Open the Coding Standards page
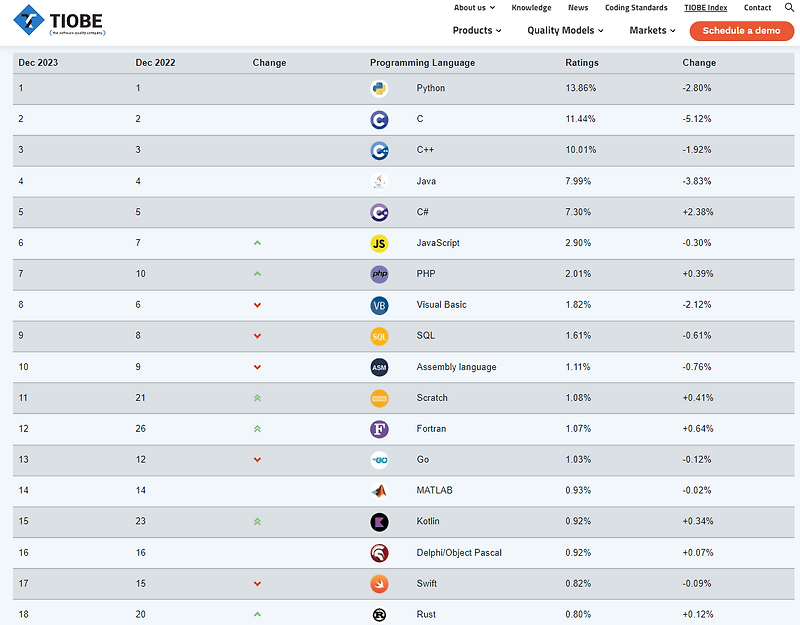This screenshot has height=625, width=800. 636,8
